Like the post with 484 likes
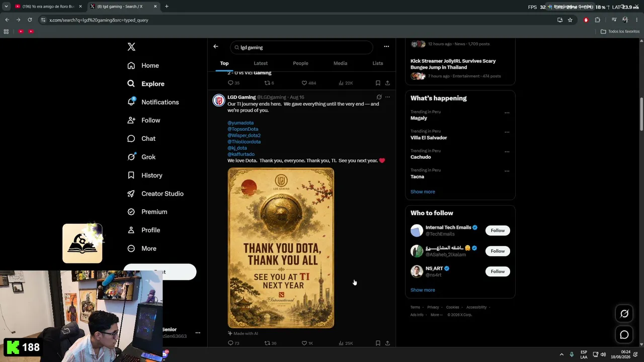This screenshot has width=644, height=362. (x=308, y=83)
